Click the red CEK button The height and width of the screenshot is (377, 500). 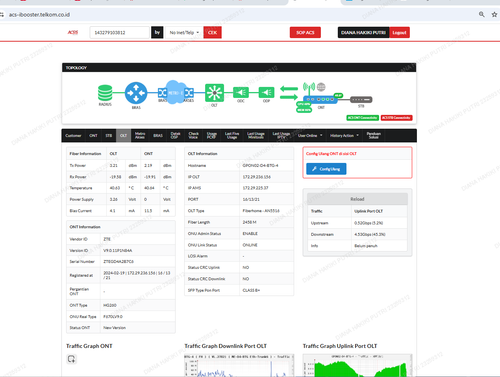coord(212,33)
